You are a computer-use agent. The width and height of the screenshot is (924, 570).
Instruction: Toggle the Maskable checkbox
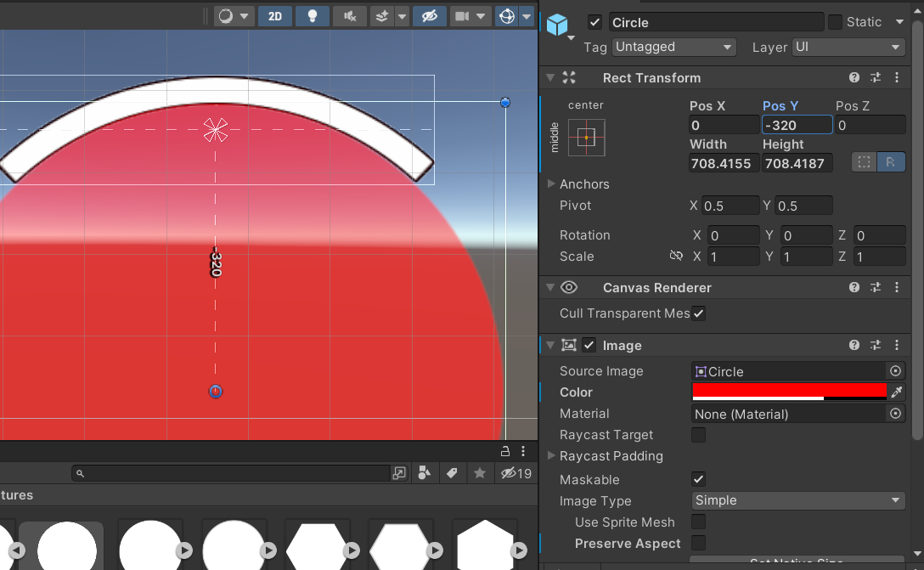[698, 479]
